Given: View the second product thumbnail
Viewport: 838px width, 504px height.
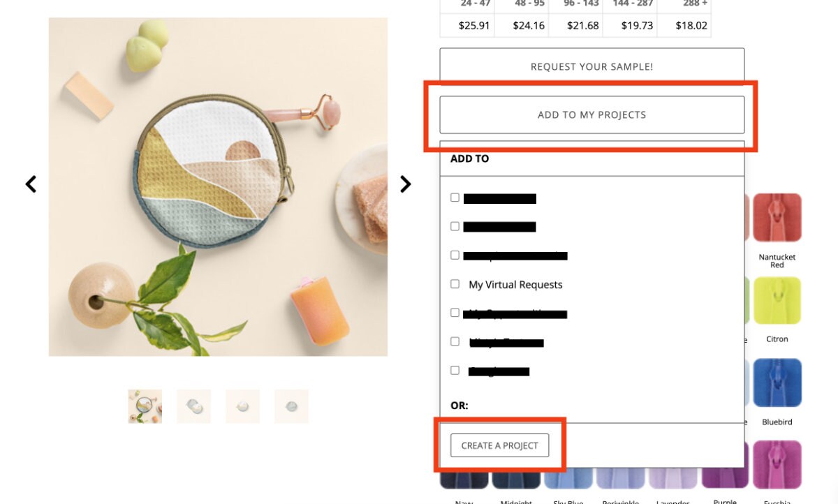Looking at the screenshot, I should [x=193, y=406].
